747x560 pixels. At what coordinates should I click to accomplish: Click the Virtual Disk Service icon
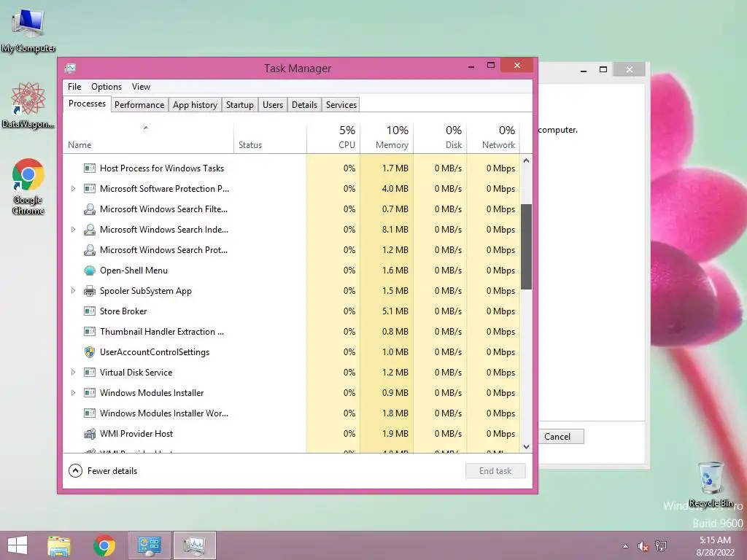[x=90, y=373]
